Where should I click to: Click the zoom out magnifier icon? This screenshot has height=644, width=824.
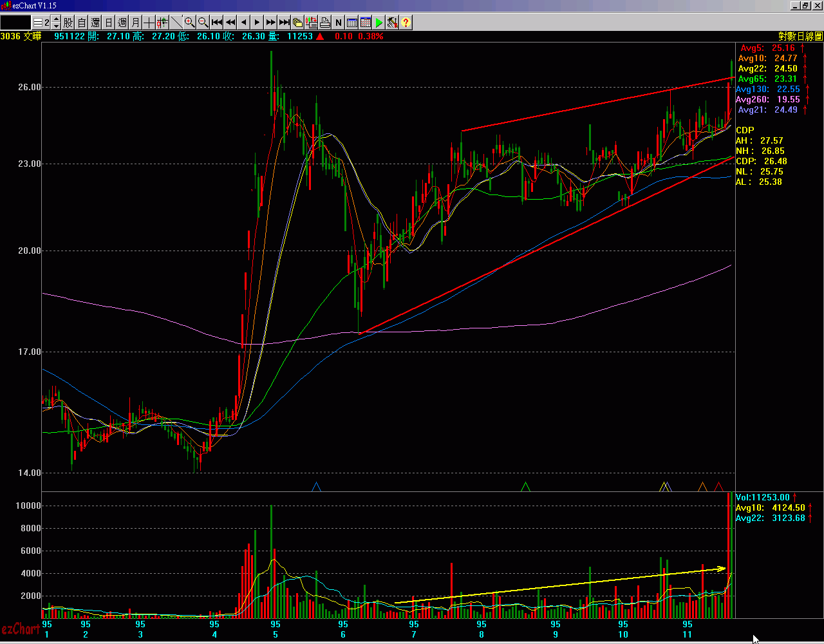click(x=203, y=23)
